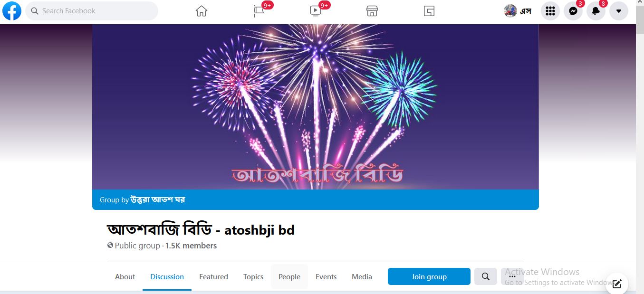Click the Join group button

pyautogui.click(x=429, y=276)
